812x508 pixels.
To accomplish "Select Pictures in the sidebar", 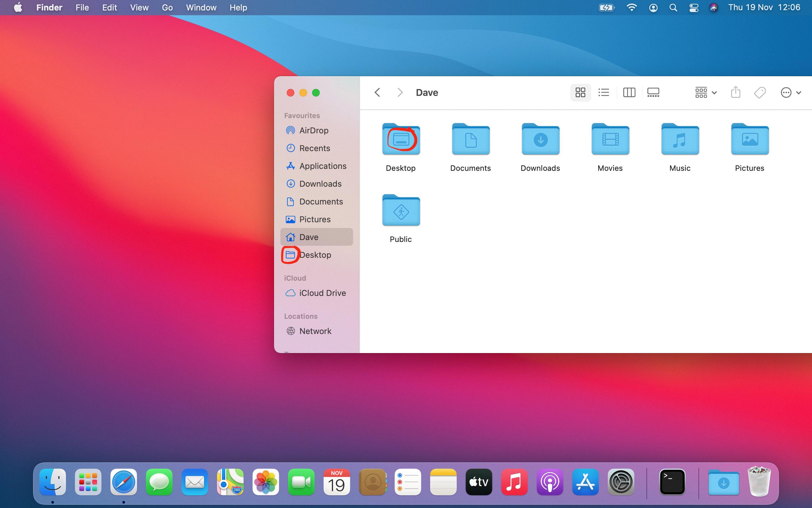I will (x=317, y=219).
